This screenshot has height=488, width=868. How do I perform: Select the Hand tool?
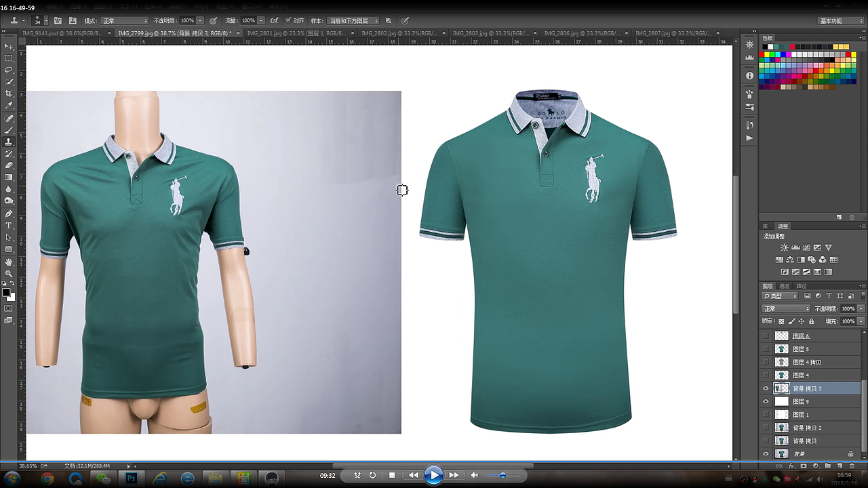click(9, 262)
